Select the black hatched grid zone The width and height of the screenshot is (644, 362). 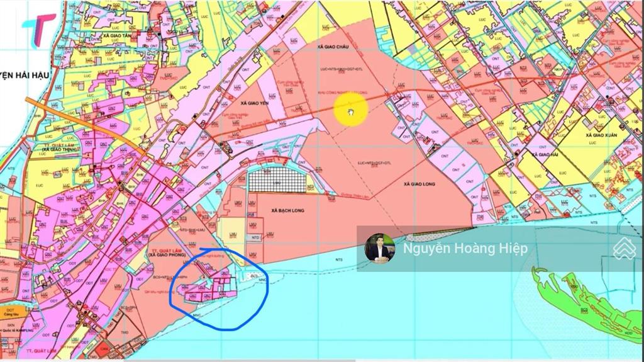[275, 181]
